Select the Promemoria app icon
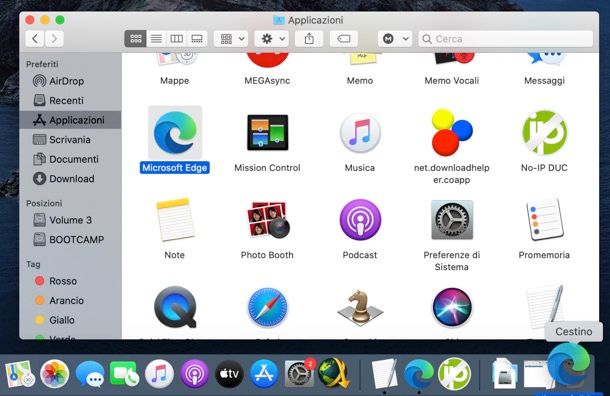 click(x=544, y=220)
